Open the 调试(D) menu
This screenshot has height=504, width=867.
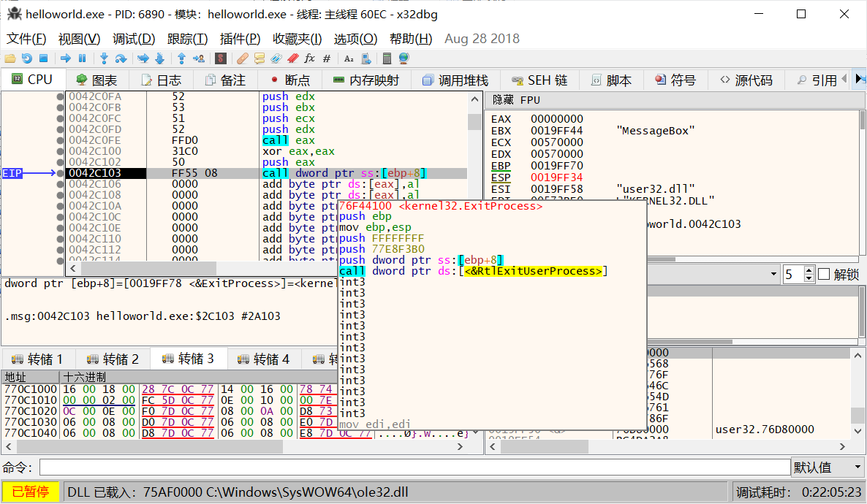pyautogui.click(x=134, y=39)
